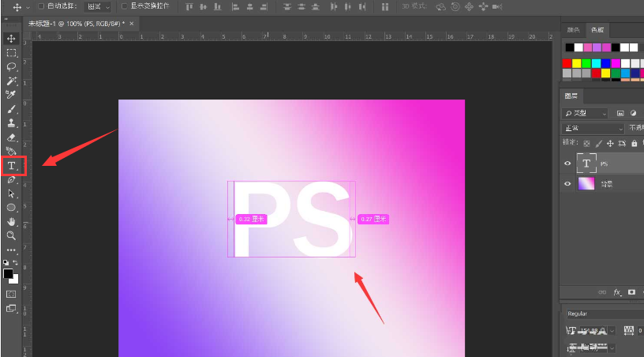
Task: Toggle lock all padlock icon
Action: click(635, 144)
